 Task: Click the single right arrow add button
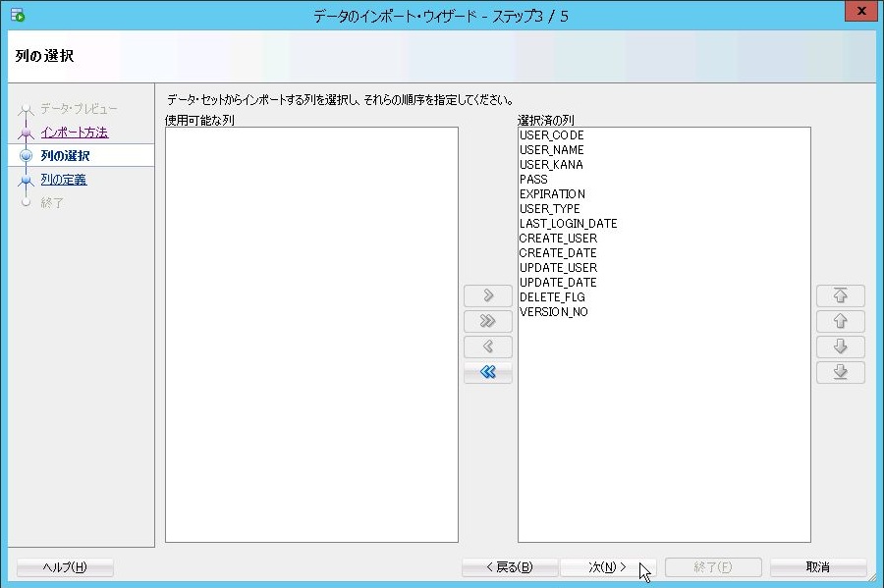(488, 296)
